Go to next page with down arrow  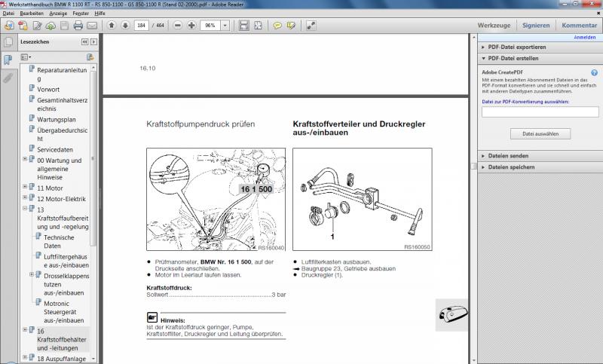pos(125,25)
